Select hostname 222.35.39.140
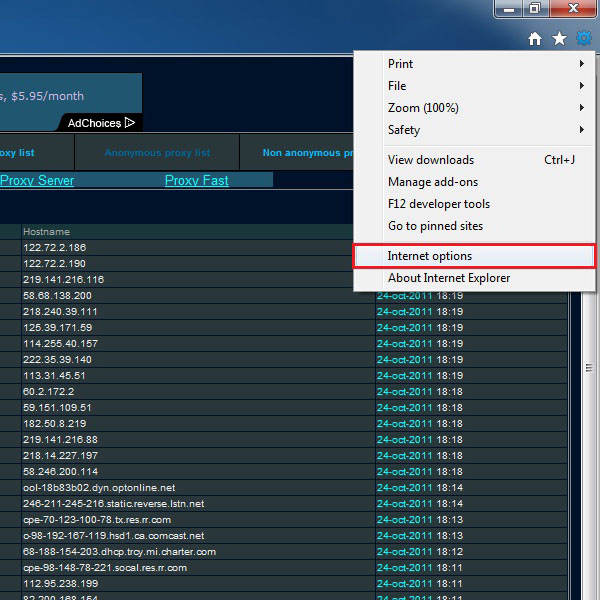 click(x=57, y=360)
